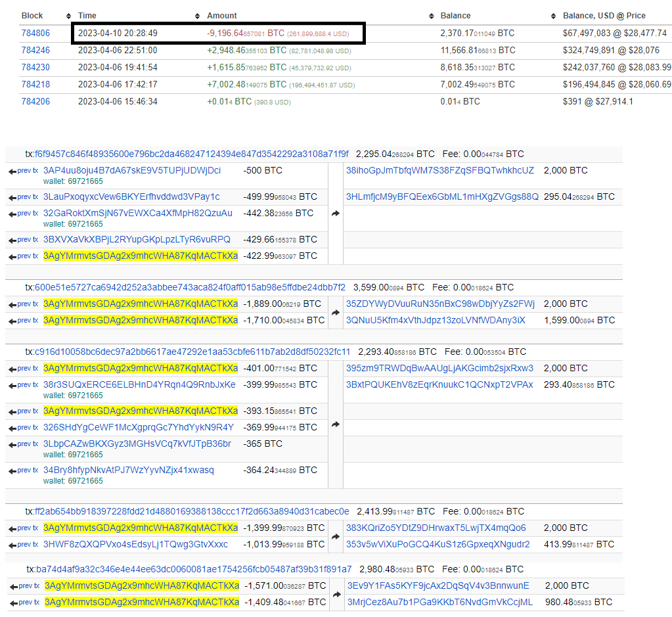Open block 784806 link
Image resolution: width=672 pixels, height=617 pixels.
35,33
